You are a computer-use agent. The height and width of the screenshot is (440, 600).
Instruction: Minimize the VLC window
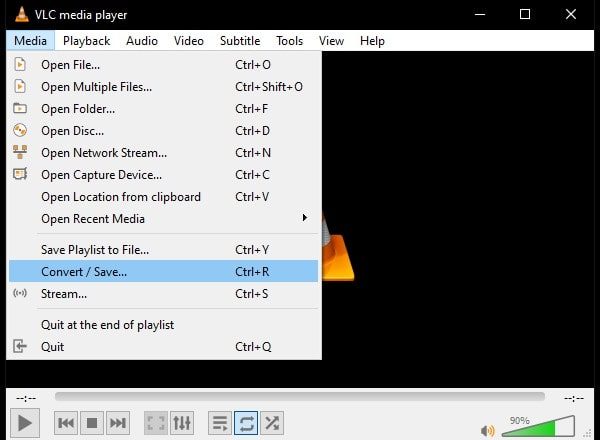coord(480,15)
